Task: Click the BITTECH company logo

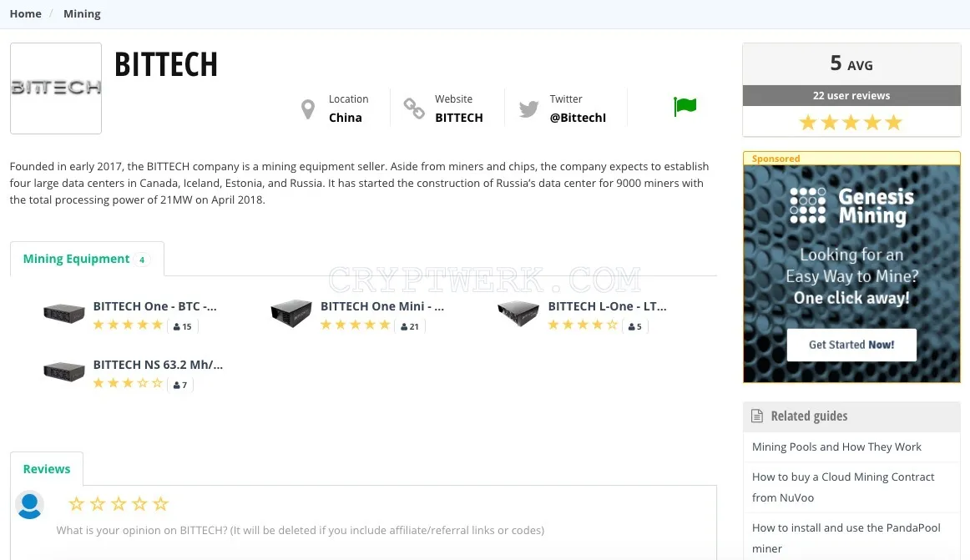Action: pos(56,88)
